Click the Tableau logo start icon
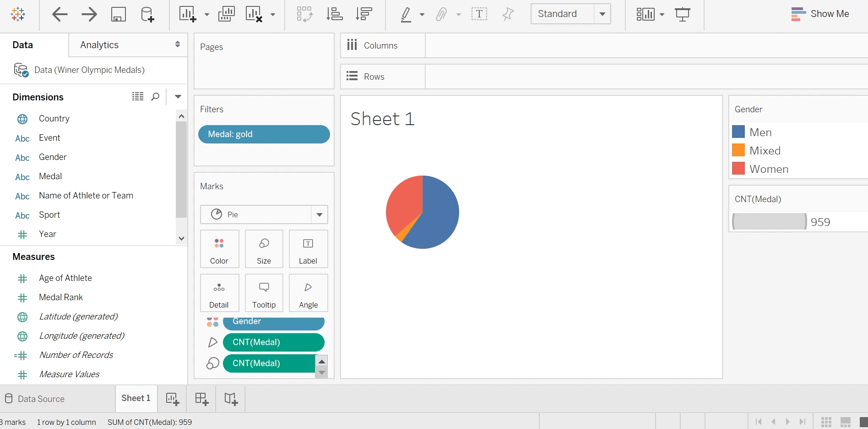 coord(18,14)
